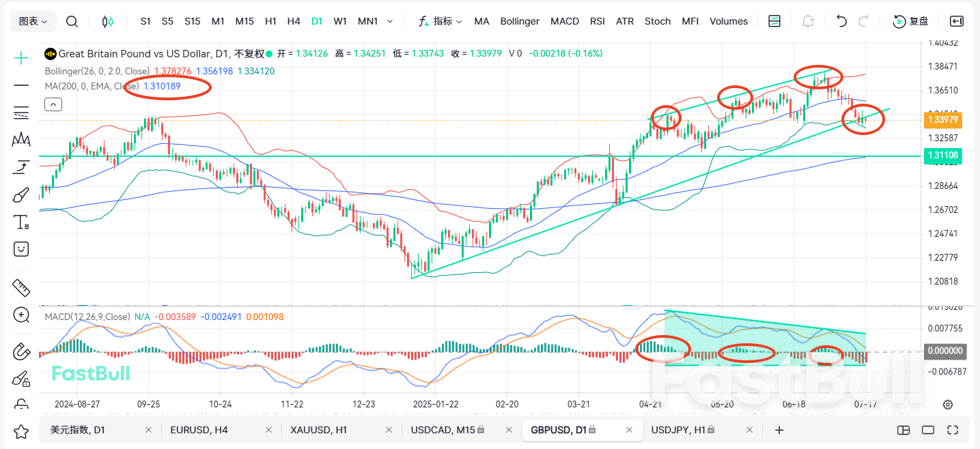Close the USDCAD M15 tab

(509, 430)
